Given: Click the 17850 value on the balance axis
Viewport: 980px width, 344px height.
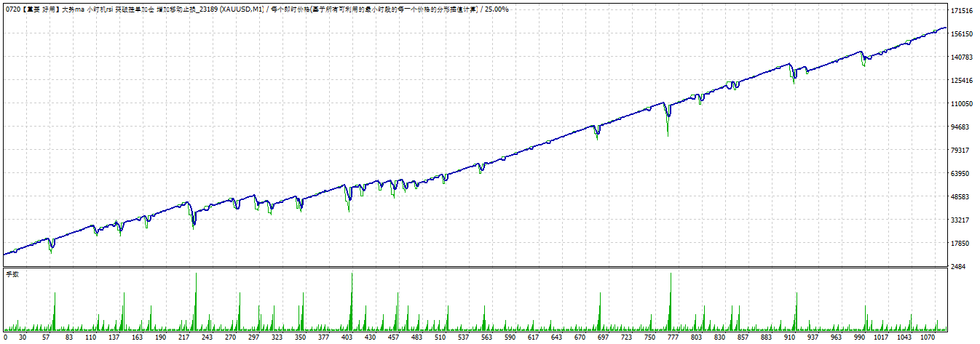Looking at the screenshot, I should click(961, 244).
